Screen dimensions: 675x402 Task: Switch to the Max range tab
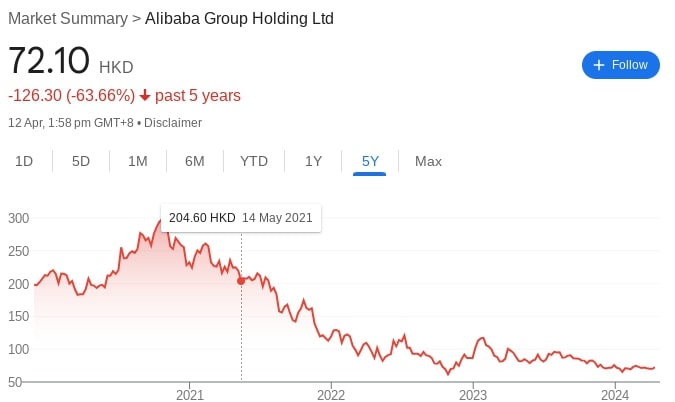point(428,161)
